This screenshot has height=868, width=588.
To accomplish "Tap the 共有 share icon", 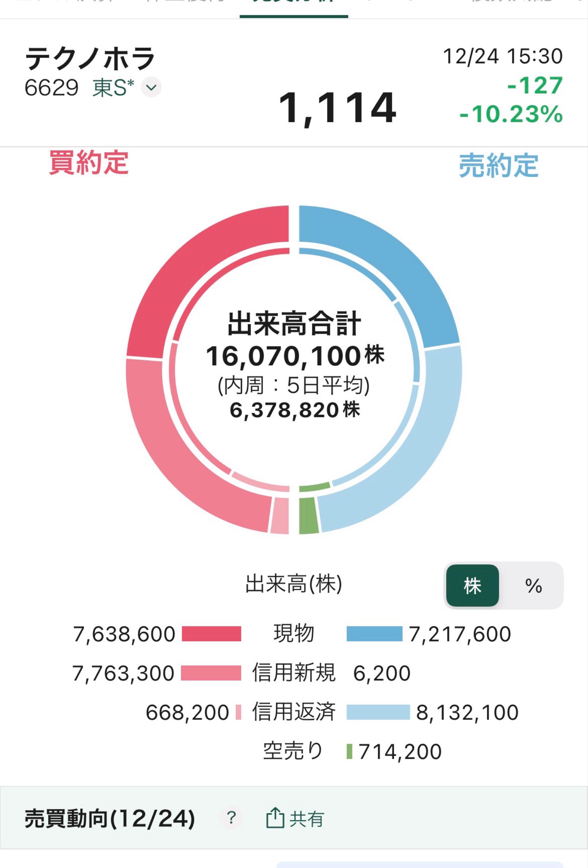I will click(275, 818).
